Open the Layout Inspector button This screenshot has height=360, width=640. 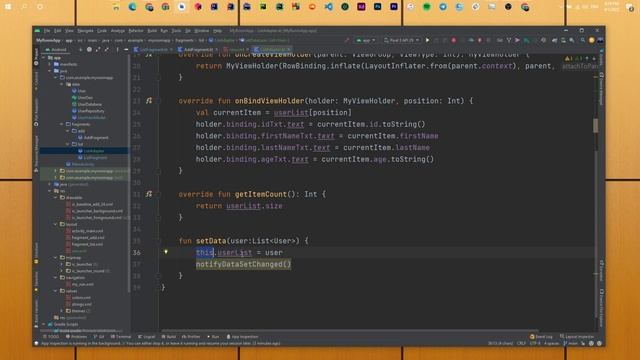tap(577, 337)
